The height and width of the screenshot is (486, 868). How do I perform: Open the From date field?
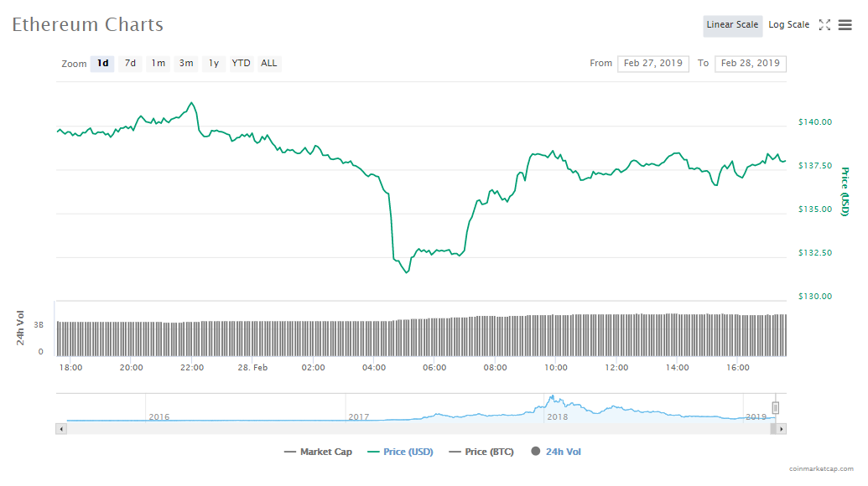click(x=652, y=64)
